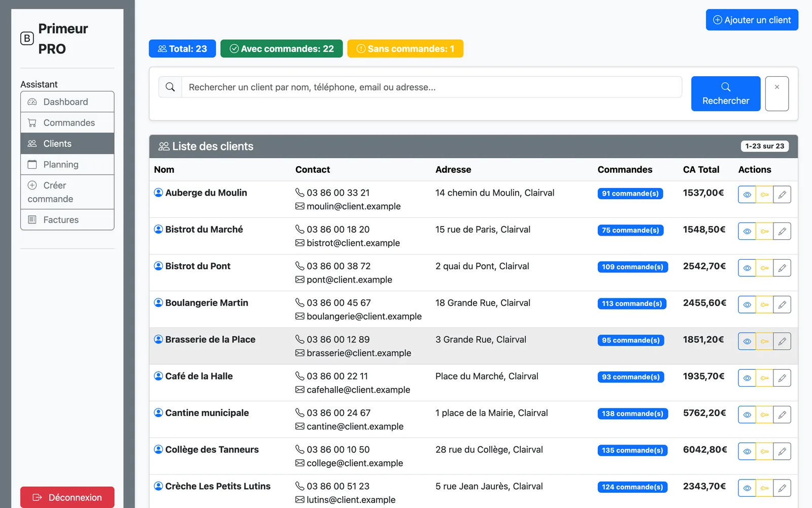812x508 pixels.
Task: Go to Commandes in the sidebar
Action: coord(67,122)
